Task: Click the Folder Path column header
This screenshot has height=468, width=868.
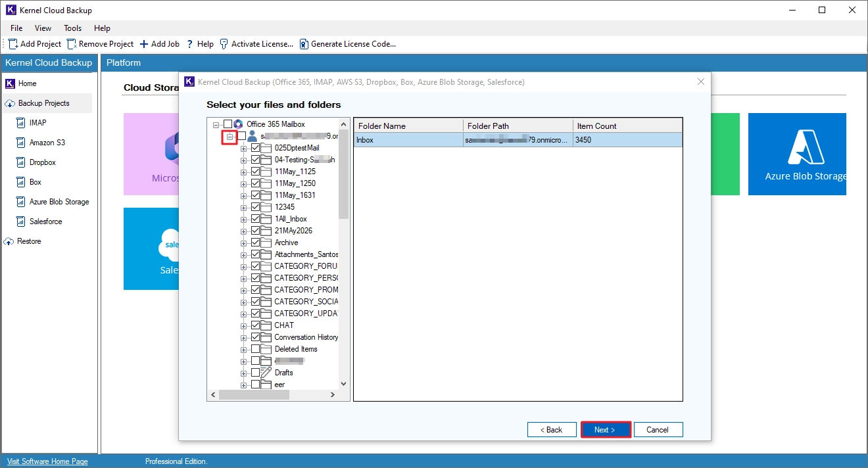Action: pos(518,126)
